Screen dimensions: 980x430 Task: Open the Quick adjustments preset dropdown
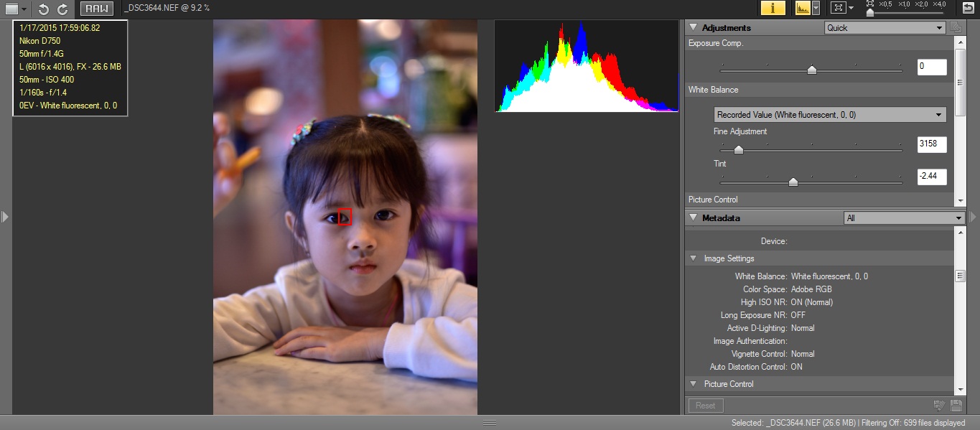click(x=884, y=28)
